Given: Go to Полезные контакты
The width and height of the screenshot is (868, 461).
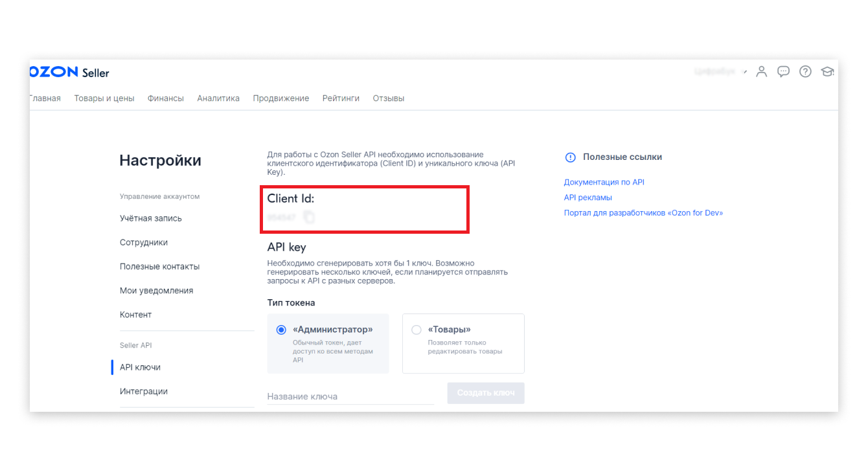Looking at the screenshot, I should pyautogui.click(x=160, y=266).
